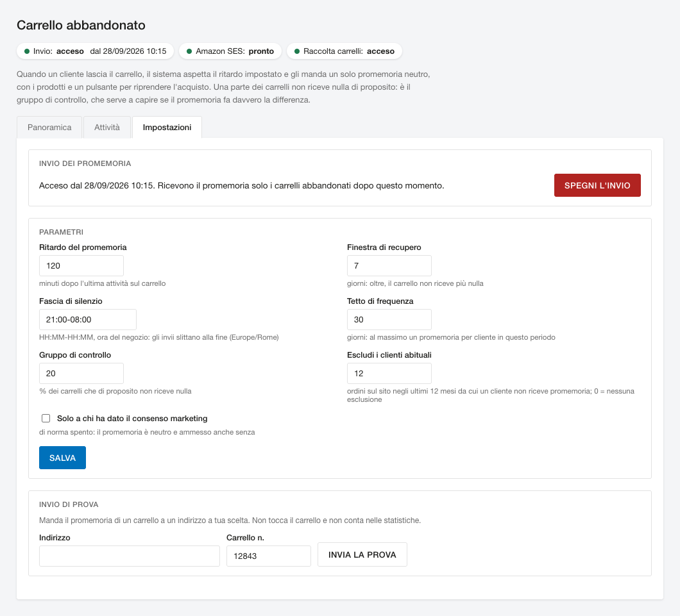Open the Panoramica tab
The width and height of the screenshot is (680, 616).
(x=49, y=128)
